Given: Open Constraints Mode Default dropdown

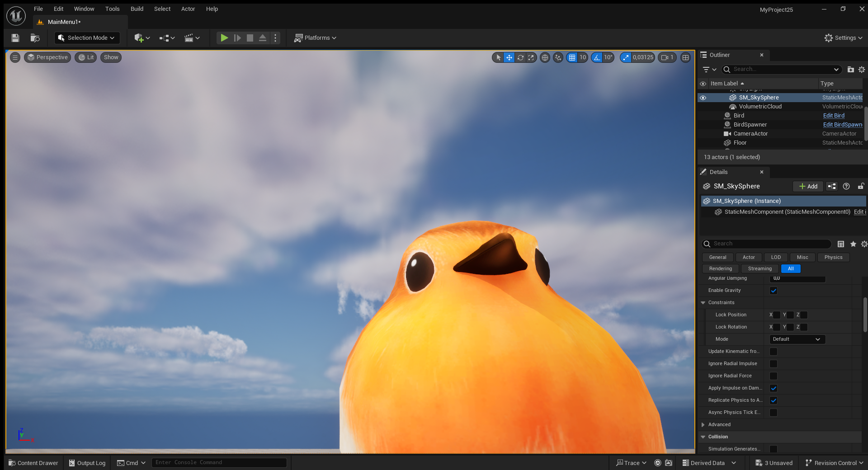Looking at the screenshot, I should coord(797,339).
